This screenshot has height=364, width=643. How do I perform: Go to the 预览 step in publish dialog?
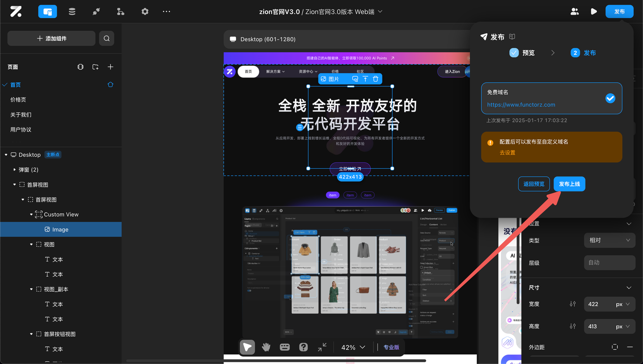522,53
